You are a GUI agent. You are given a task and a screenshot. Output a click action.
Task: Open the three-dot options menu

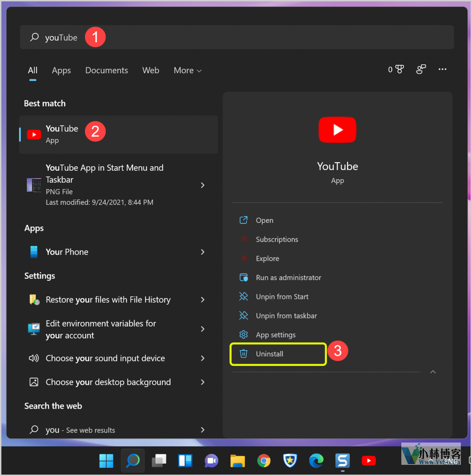[x=442, y=69]
